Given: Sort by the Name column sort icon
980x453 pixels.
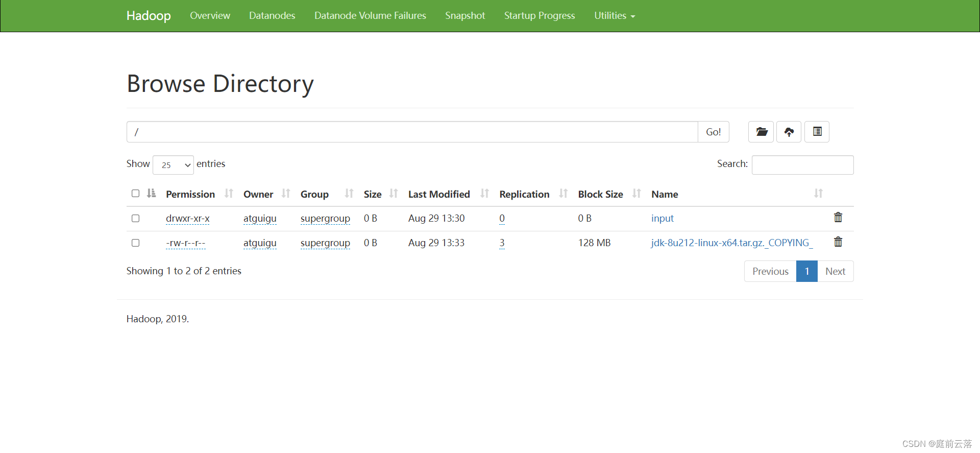Looking at the screenshot, I should (x=819, y=194).
